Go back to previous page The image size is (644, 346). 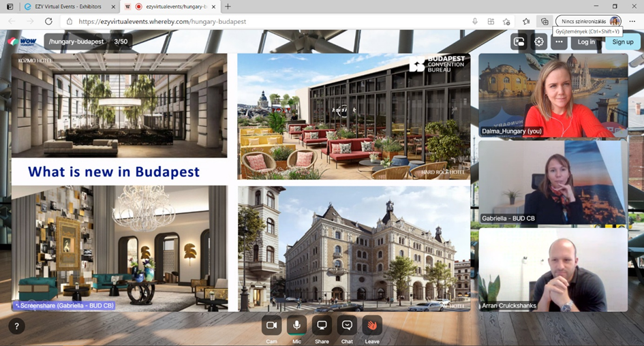[x=12, y=21]
